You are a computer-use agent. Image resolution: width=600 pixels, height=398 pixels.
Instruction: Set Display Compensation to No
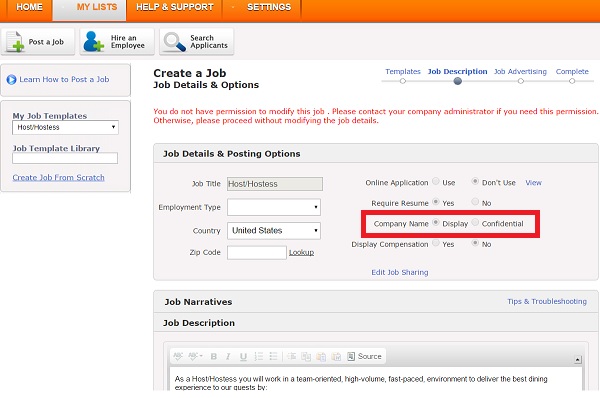click(x=475, y=243)
